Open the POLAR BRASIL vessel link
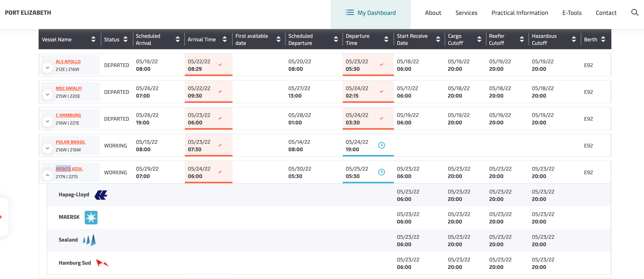The image size is (644, 279). tap(70, 142)
